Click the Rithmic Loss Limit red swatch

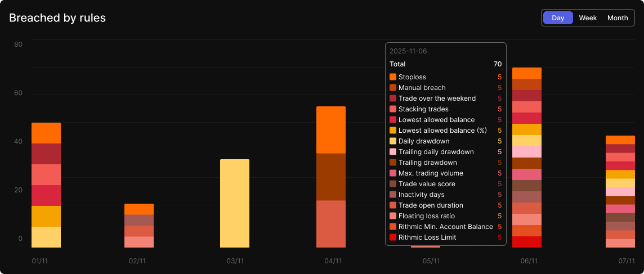393,237
